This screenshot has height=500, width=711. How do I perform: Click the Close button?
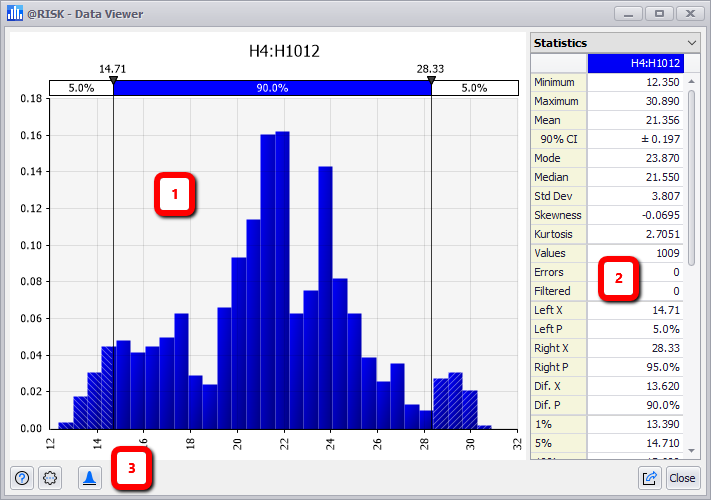pyautogui.click(x=682, y=478)
